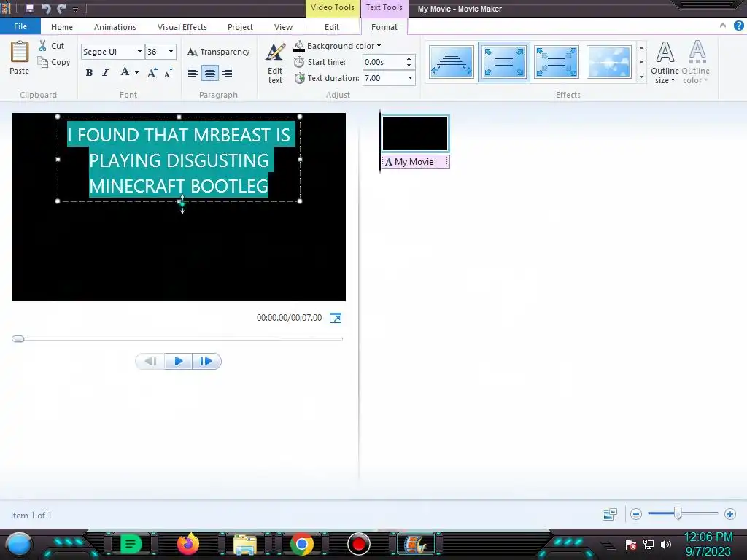
Task: Decrease font size with the shrink font icon
Action: pyautogui.click(x=169, y=73)
